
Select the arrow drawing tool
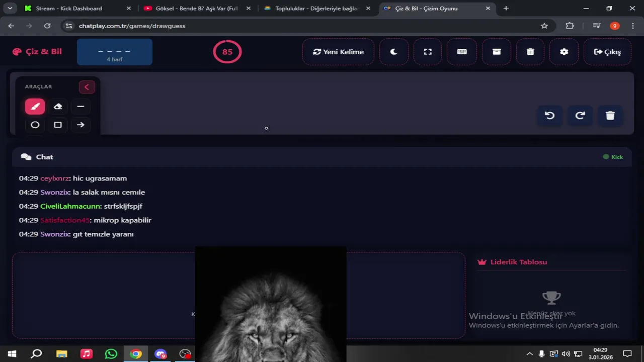pos(80,125)
